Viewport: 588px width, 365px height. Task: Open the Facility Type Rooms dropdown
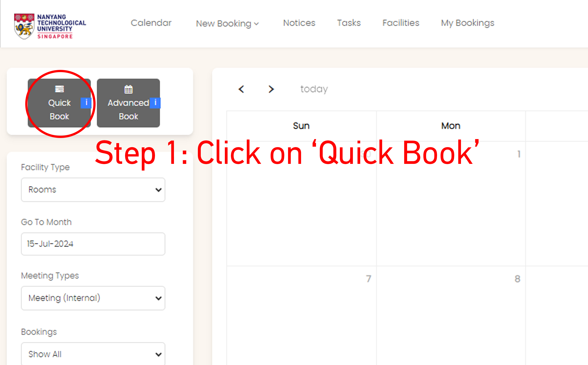[93, 190]
